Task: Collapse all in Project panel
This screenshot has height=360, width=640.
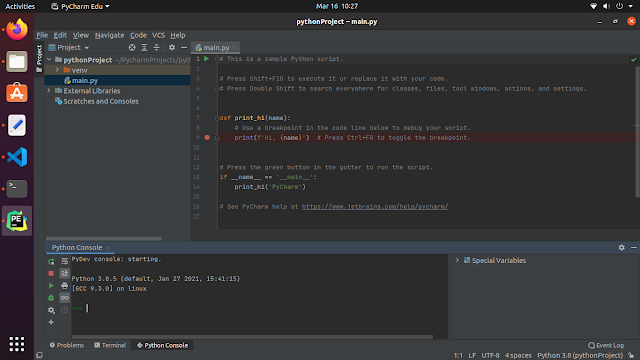Action: [x=156, y=47]
